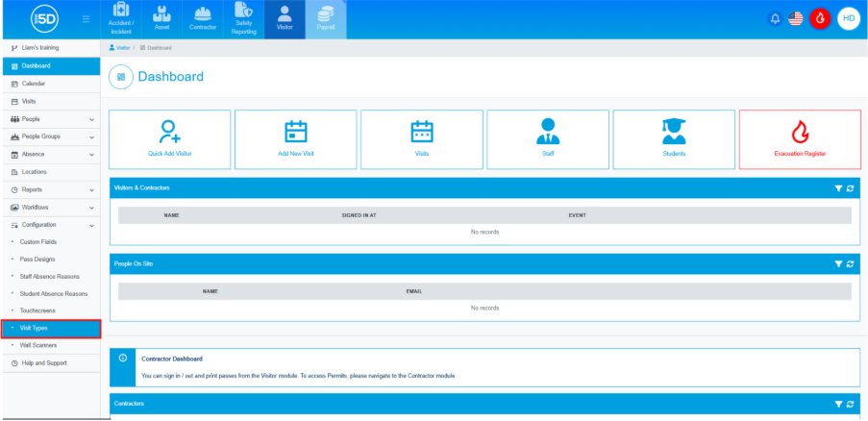Open the Contractor module
Image resolution: width=868 pixels, height=421 pixels.
(x=203, y=19)
